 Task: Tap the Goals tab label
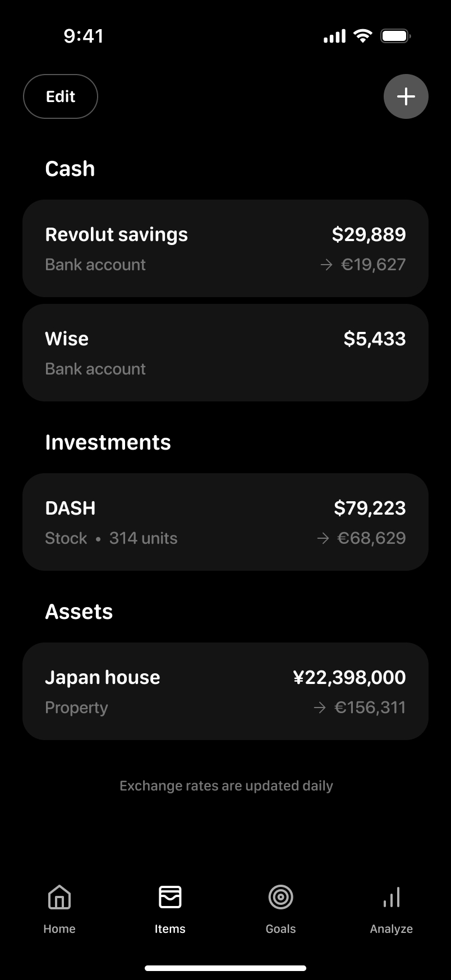[280, 929]
